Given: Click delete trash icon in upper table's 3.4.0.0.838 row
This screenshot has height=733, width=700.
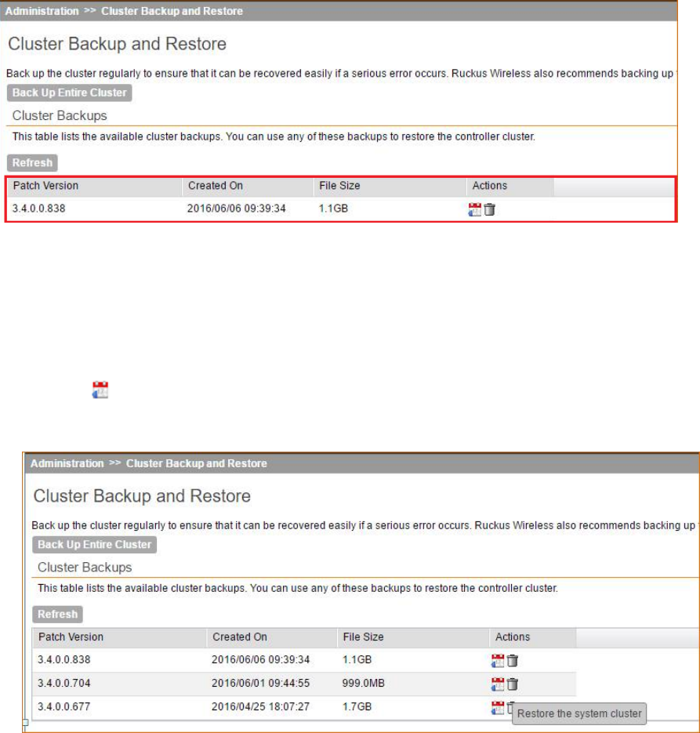Looking at the screenshot, I should click(x=489, y=209).
